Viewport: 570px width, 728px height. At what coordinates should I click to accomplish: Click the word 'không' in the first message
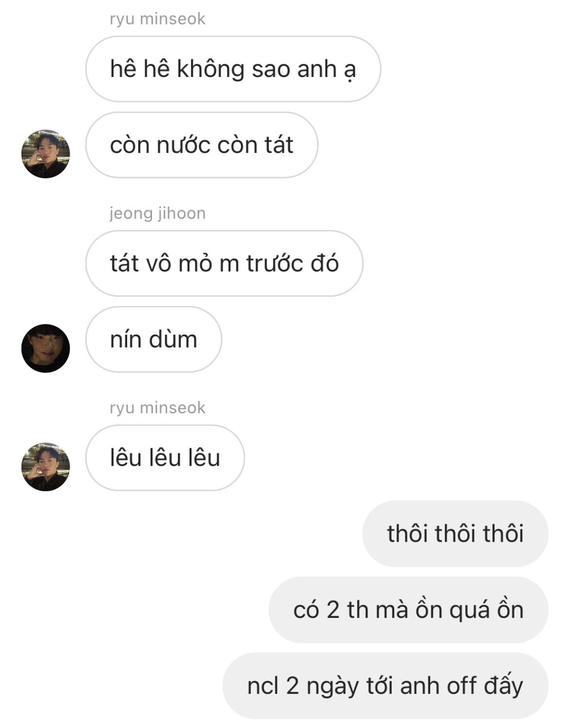point(210,69)
